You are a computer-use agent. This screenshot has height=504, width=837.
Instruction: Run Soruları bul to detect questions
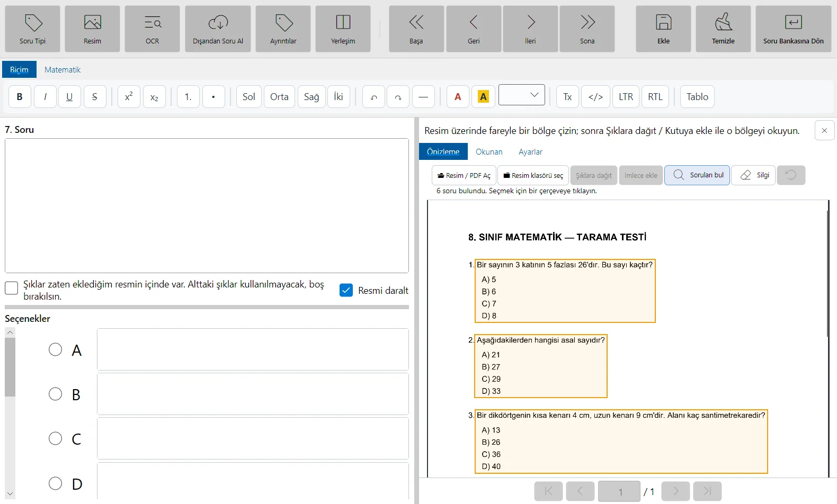pos(697,175)
